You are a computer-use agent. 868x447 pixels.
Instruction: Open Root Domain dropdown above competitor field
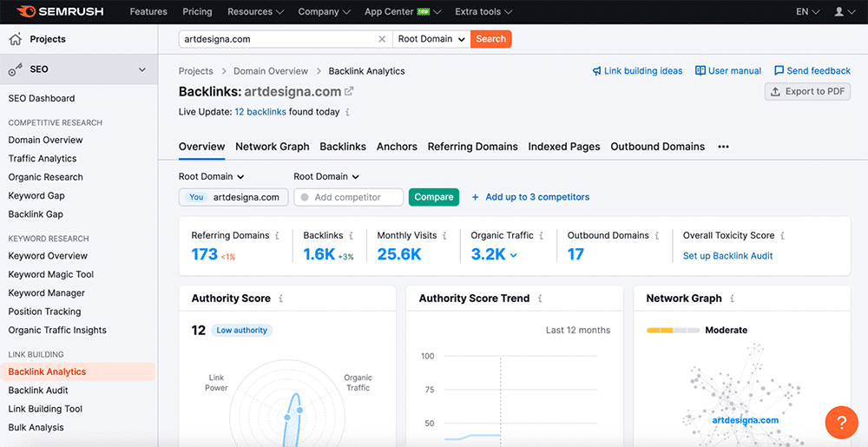(x=326, y=177)
